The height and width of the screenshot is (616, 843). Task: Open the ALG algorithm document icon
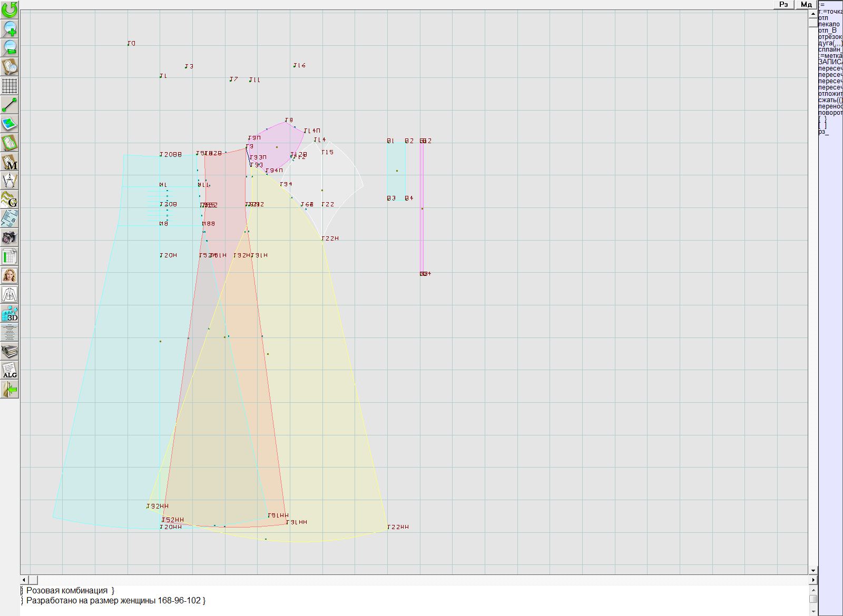tap(9, 370)
